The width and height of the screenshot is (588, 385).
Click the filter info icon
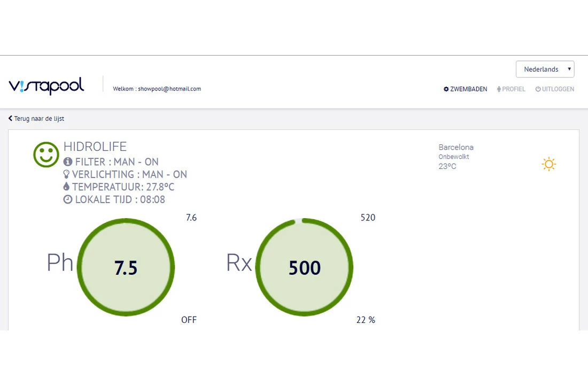pyautogui.click(x=67, y=161)
